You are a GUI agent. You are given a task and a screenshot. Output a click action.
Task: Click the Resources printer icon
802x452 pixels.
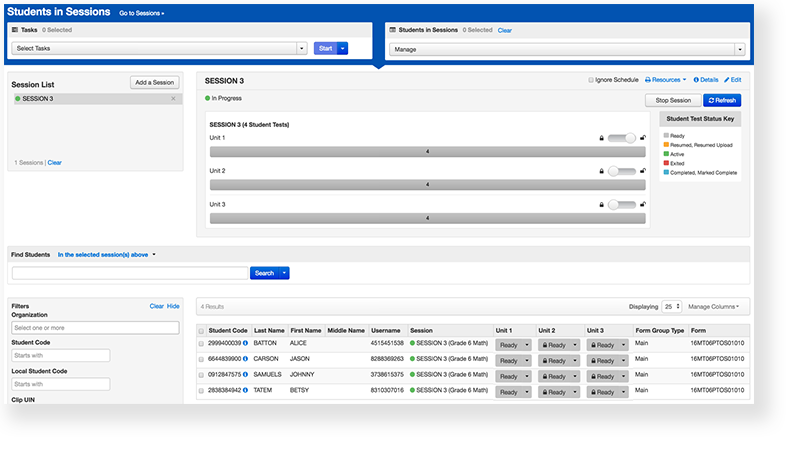pos(648,80)
